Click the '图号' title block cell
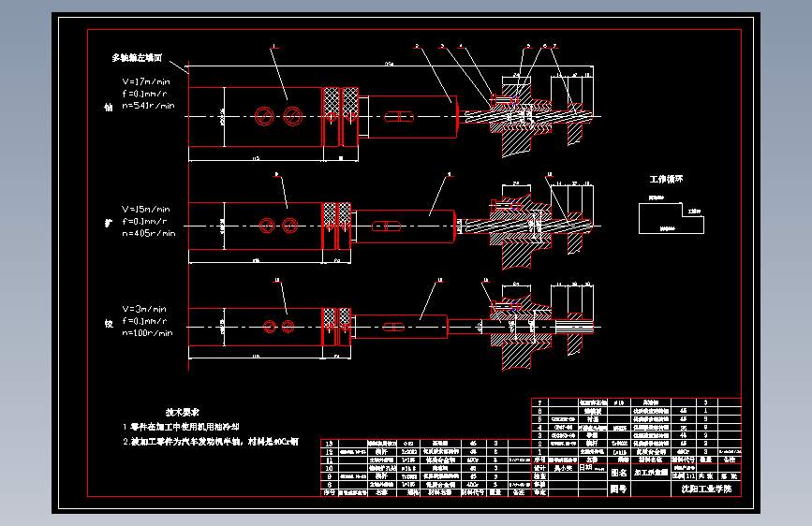The width and height of the screenshot is (812, 526). [x=618, y=489]
